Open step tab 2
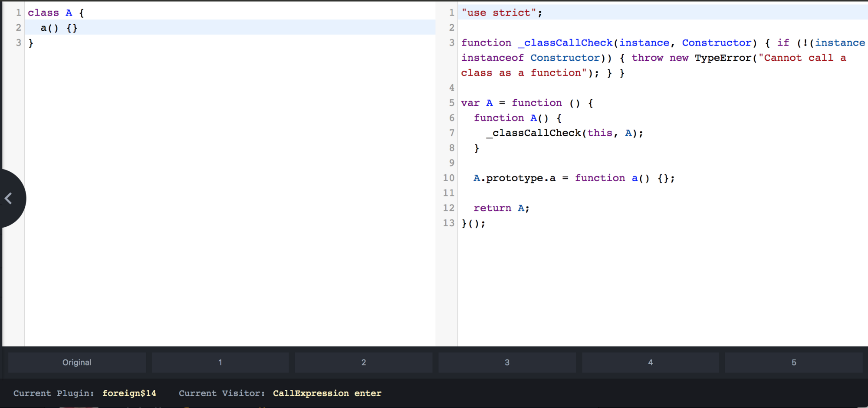 tap(363, 362)
